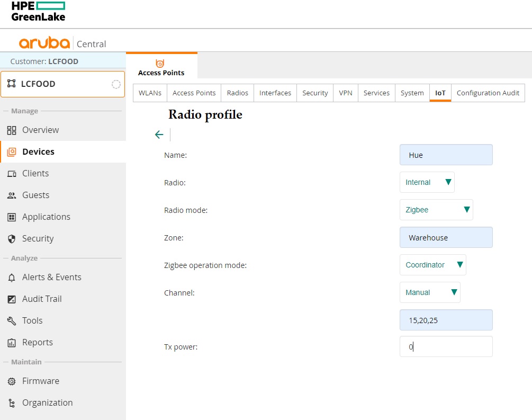Open the Firmware chip icon
This screenshot has height=420, width=532.
coord(12,381)
